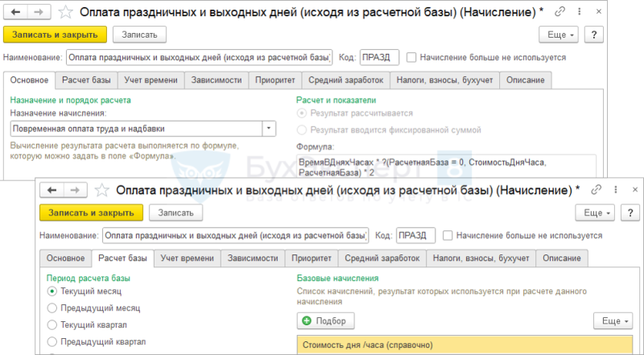Click the Код field containing ПРАЗД in front window

coord(415,235)
